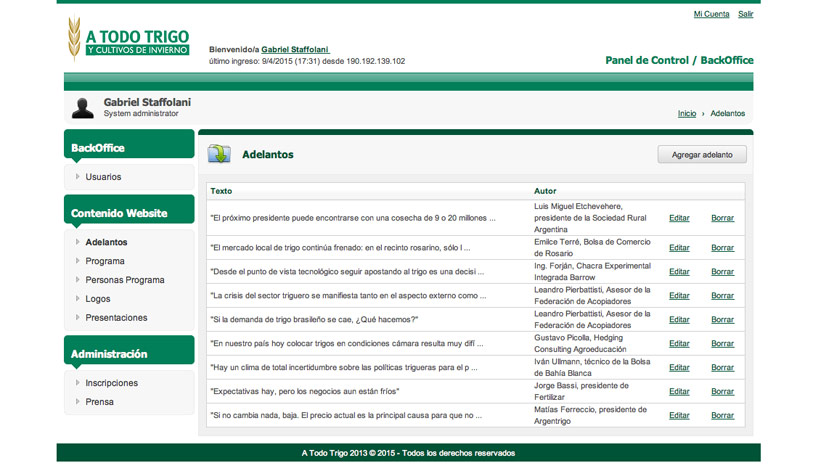Open Logos in the sidebar menu
Image resolution: width=813 pixels, height=471 pixels.
(x=98, y=299)
